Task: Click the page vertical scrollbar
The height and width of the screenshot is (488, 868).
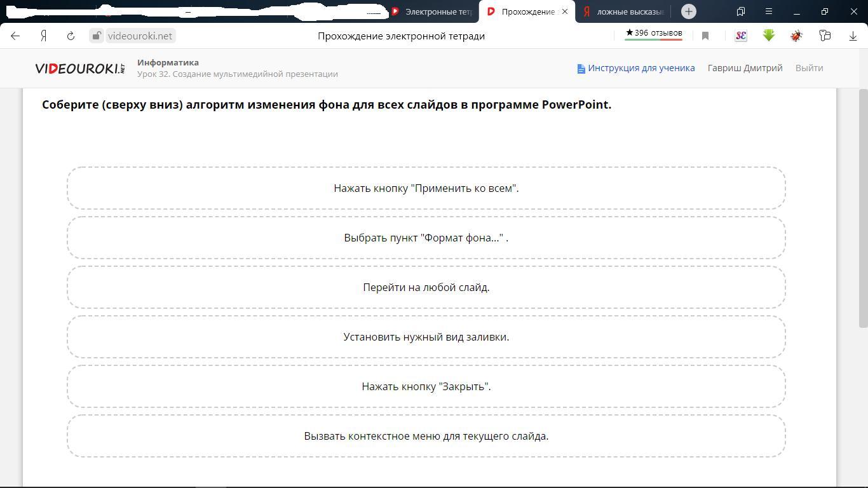Action: pos(862,210)
